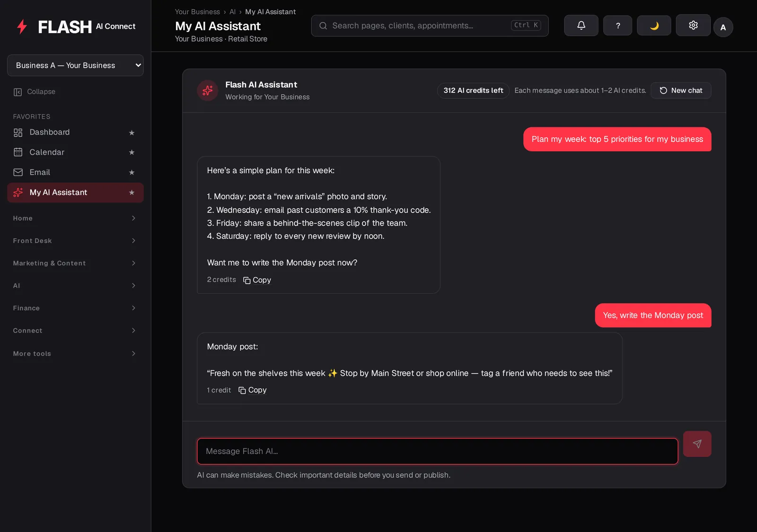Open Dashboard from favorites
The image size is (757, 532).
coord(75,132)
